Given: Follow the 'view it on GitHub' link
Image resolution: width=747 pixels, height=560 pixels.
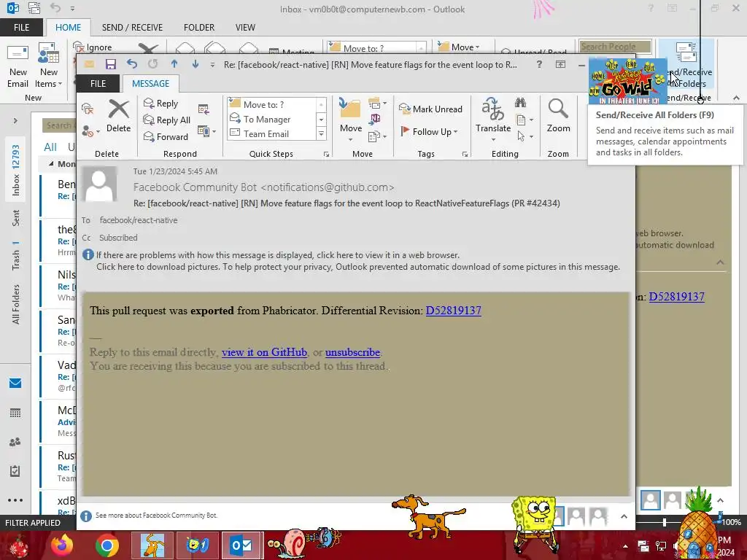Looking at the screenshot, I should click(264, 352).
